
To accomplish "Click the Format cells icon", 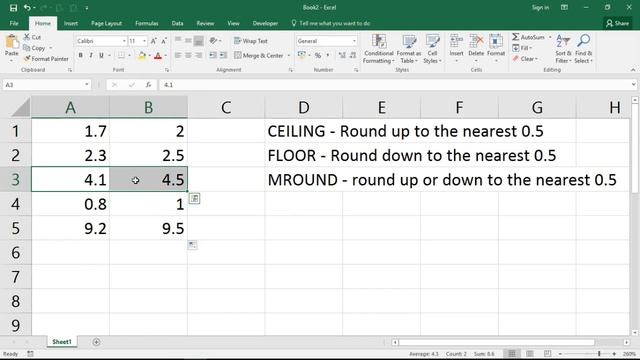I will 496,42.
